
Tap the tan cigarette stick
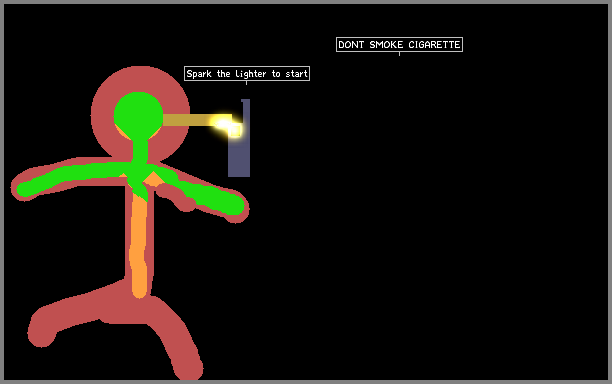[187, 120]
